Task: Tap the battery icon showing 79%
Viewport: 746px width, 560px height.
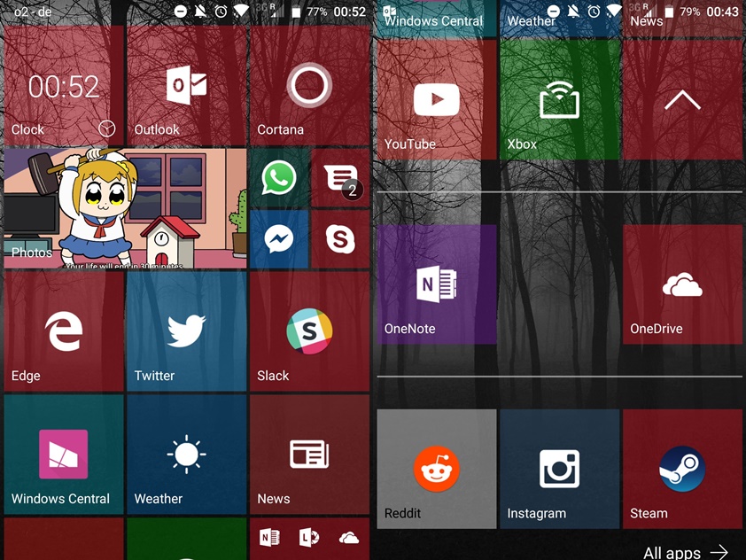Action: pos(669,12)
